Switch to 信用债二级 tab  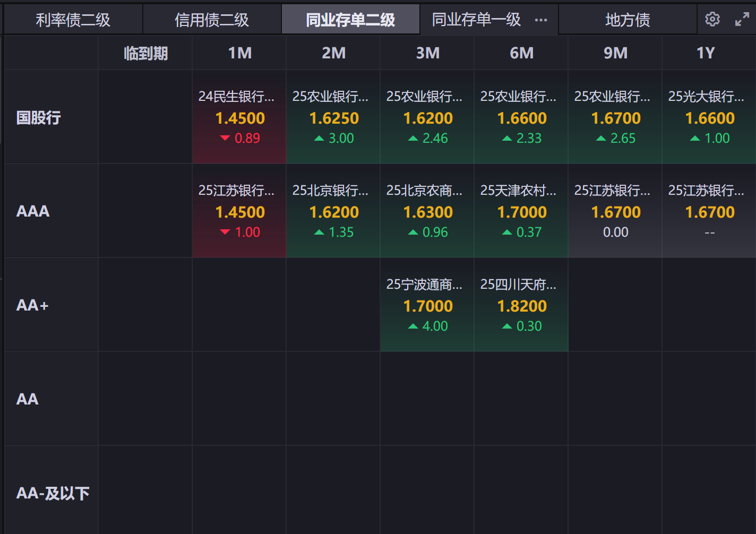coord(212,20)
